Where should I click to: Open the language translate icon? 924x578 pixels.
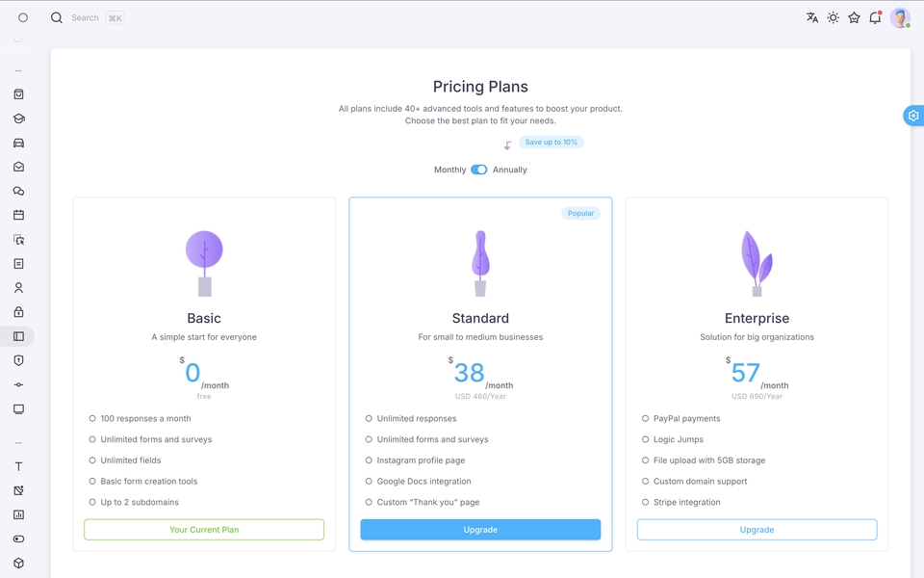[x=812, y=17]
